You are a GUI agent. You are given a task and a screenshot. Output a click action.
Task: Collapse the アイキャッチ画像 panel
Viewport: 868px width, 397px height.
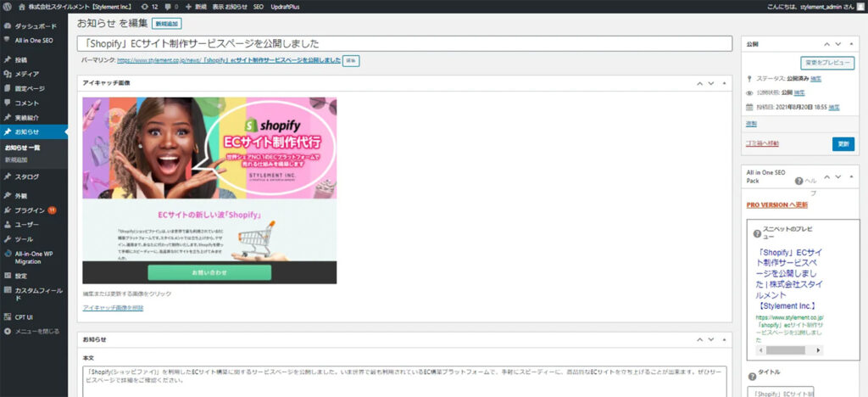point(724,84)
